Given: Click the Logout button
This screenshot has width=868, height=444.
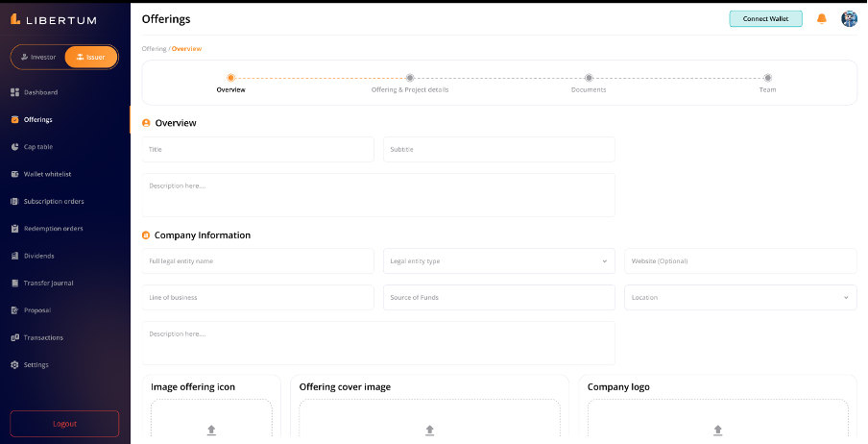Looking at the screenshot, I should (x=64, y=423).
